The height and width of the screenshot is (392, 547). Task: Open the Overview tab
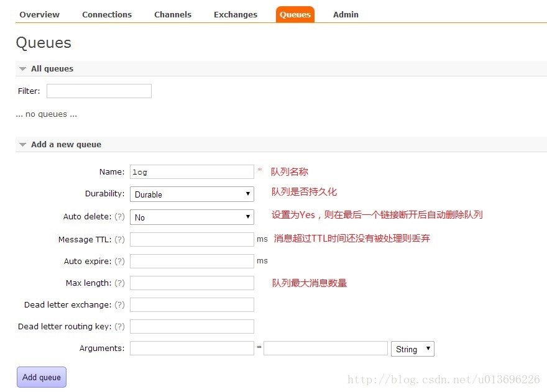tap(39, 15)
